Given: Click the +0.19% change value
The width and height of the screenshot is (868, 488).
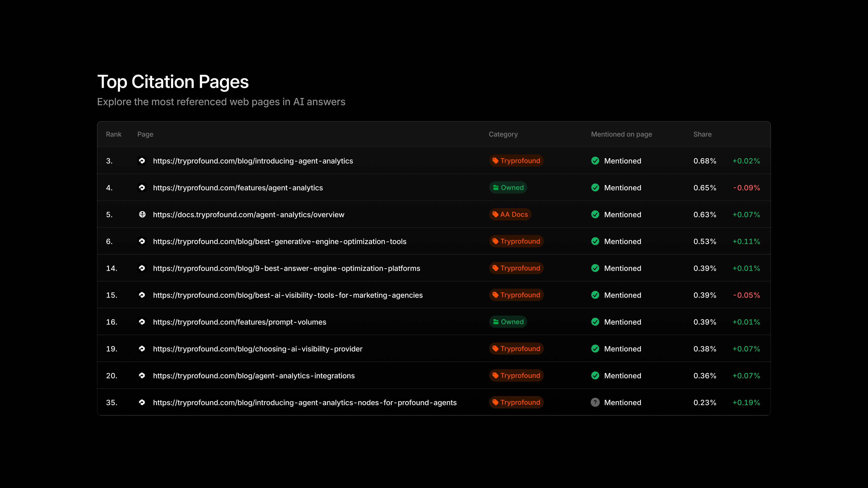Looking at the screenshot, I should 746,403.
